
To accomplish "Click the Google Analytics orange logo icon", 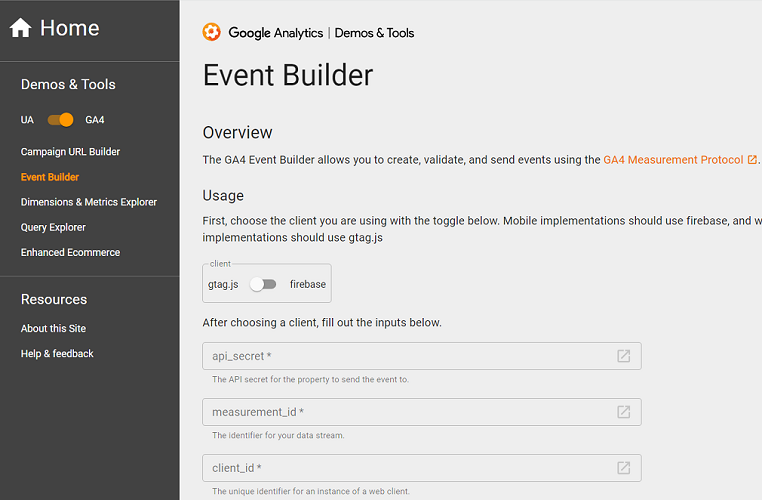I will coord(211,32).
